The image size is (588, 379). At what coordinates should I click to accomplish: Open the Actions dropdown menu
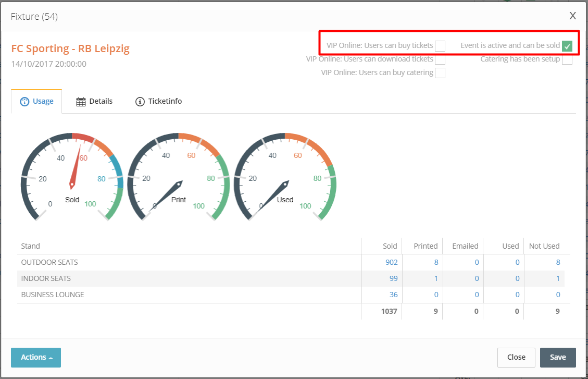pyautogui.click(x=36, y=357)
